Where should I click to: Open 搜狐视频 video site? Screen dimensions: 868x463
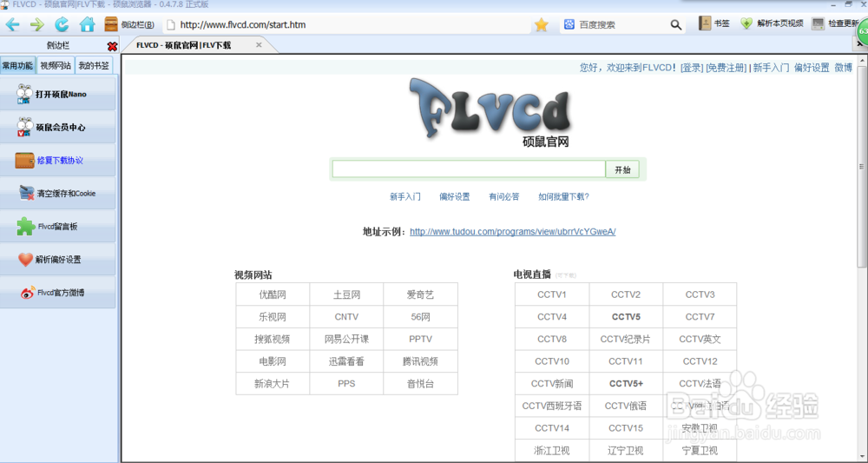[x=273, y=339]
